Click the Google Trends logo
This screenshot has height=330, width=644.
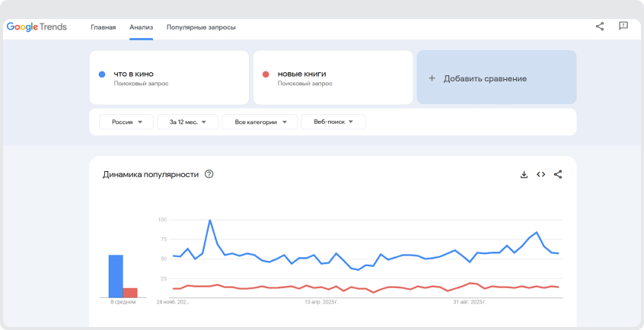[x=37, y=27]
